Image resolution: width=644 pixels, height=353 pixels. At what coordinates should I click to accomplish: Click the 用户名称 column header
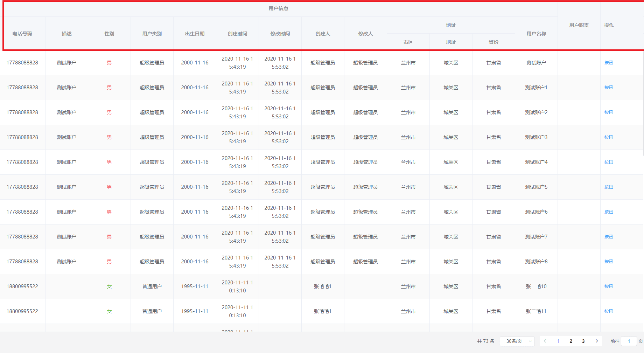[x=536, y=34]
